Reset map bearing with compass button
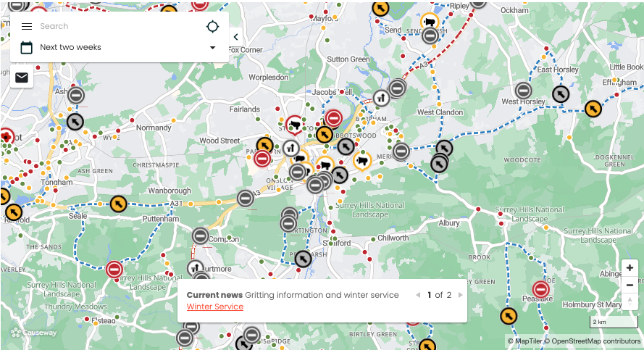This screenshot has height=350, width=644. tap(630, 301)
